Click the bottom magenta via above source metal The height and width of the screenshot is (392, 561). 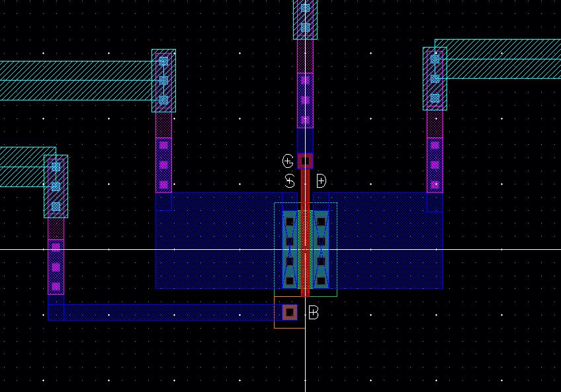tap(163, 184)
